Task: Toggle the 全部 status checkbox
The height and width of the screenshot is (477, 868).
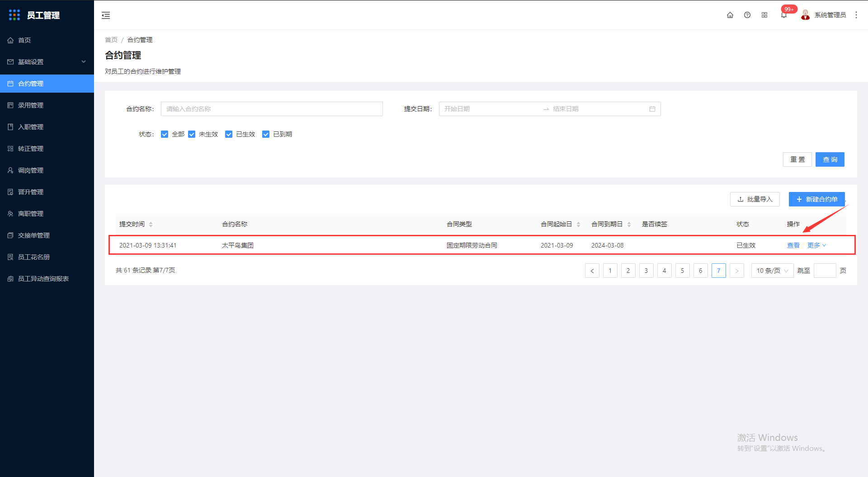Action: point(165,134)
